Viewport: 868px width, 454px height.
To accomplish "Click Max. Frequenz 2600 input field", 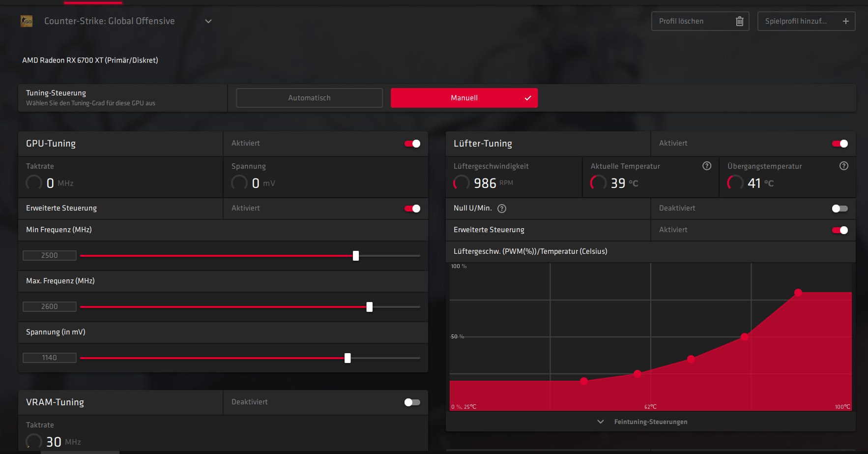I will pos(50,306).
